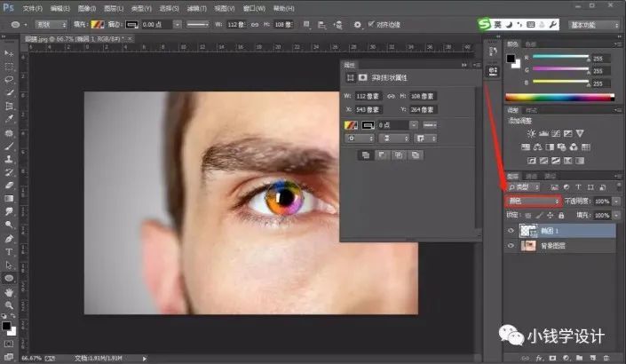
Task: Select the Hand tool
Action: coord(9,292)
